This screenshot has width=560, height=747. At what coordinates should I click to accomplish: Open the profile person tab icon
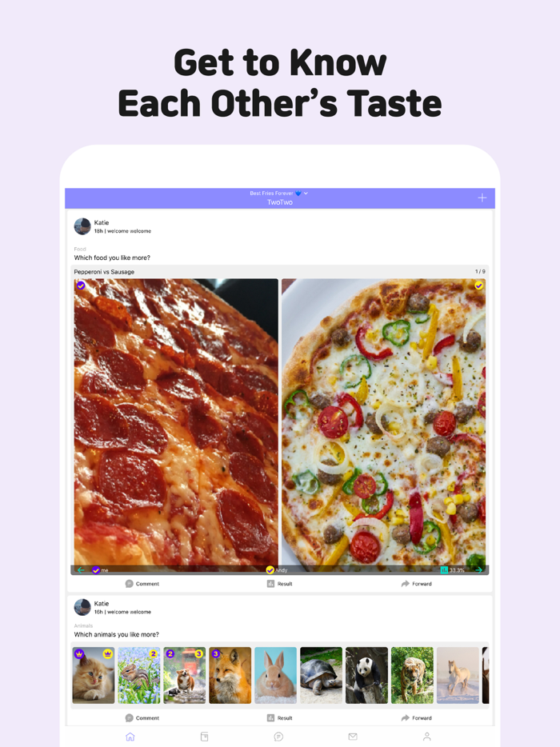pyautogui.click(x=427, y=737)
